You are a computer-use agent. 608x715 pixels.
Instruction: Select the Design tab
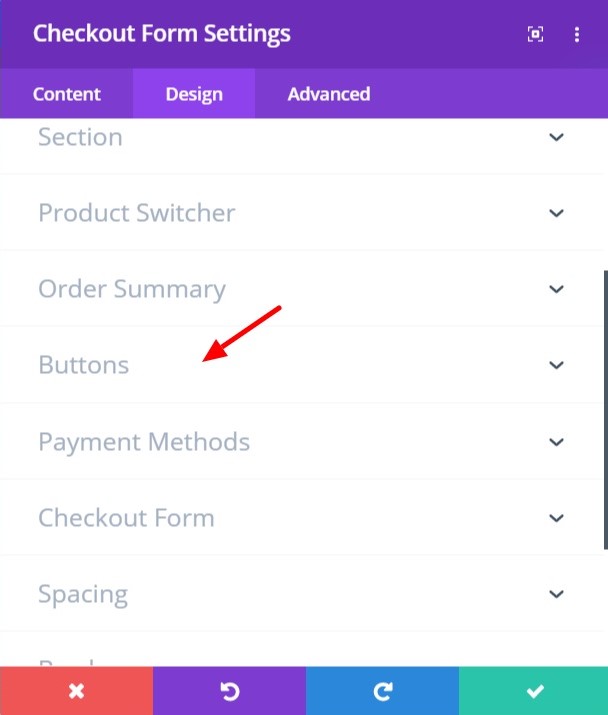pyautogui.click(x=194, y=94)
